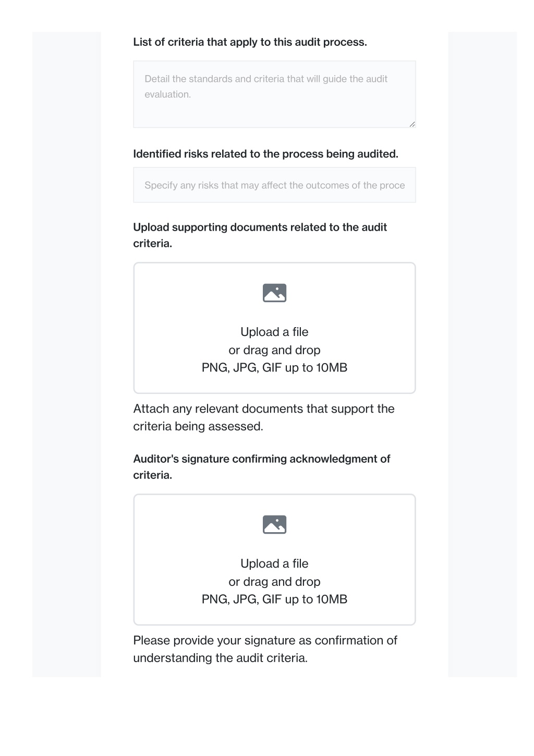Select 'Upload a file' in supporting documents box

tap(274, 332)
